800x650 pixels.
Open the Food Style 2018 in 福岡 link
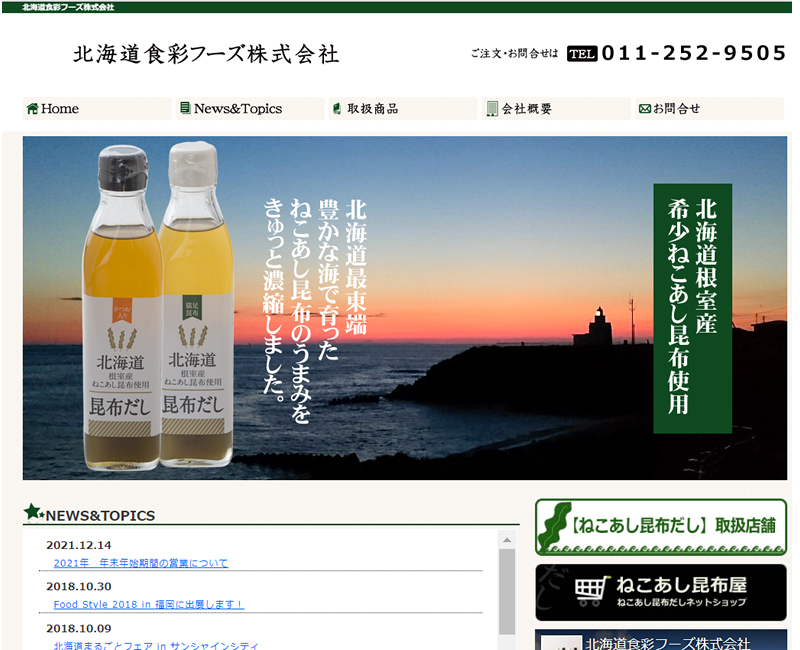(148, 604)
